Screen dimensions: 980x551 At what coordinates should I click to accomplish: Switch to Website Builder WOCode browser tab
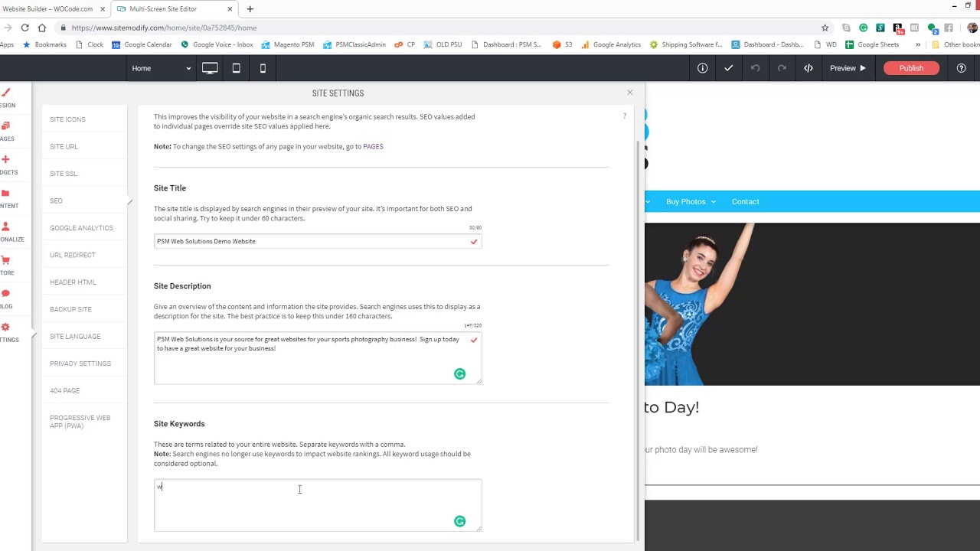pos(52,9)
